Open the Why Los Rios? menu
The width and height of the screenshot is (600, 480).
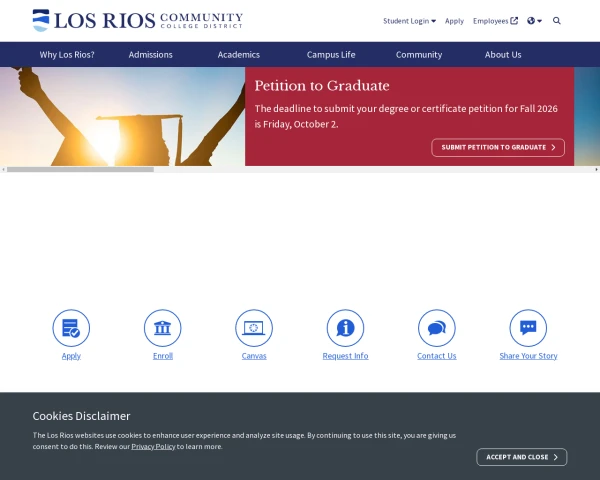point(67,55)
